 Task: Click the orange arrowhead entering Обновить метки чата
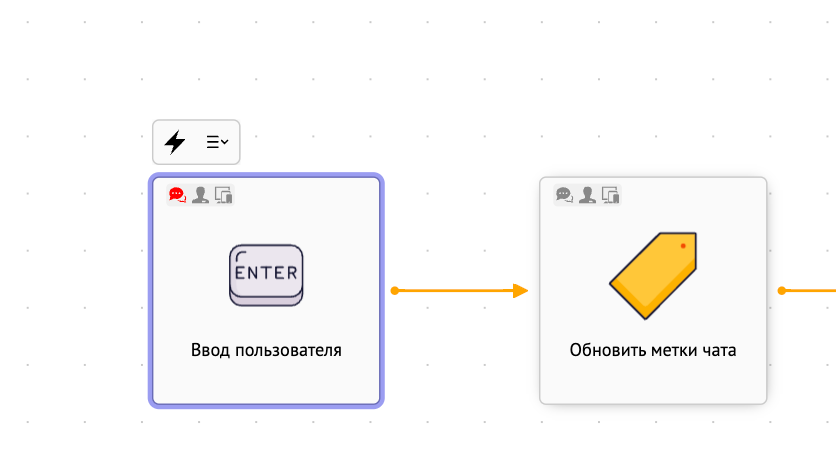[520, 291]
